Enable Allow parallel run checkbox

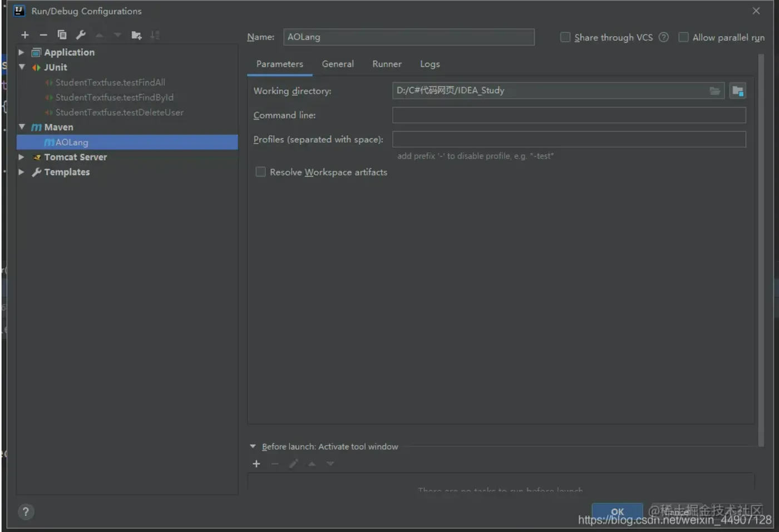[x=683, y=37]
